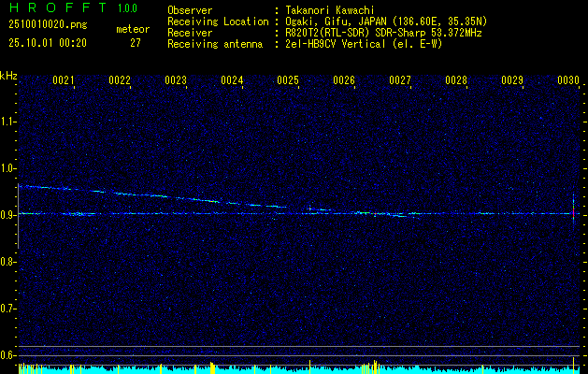Click the 0025 time marker

pos(288,80)
